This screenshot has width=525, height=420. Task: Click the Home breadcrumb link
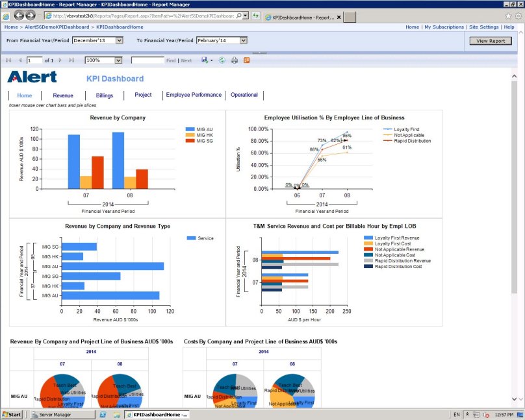(x=11, y=27)
